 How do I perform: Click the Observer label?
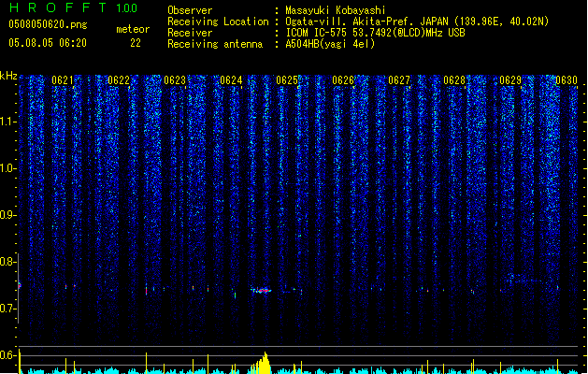click(x=190, y=10)
